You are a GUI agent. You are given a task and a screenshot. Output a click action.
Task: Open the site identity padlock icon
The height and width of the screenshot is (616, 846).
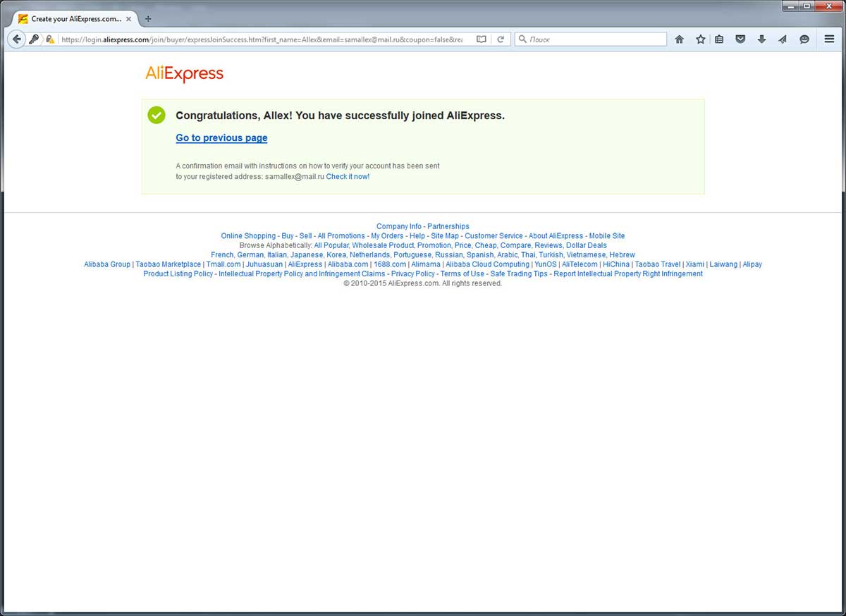point(49,39)
